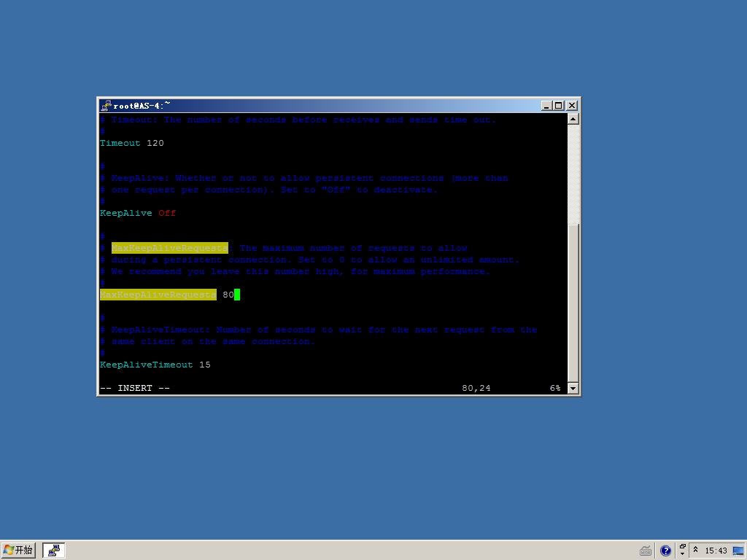The width and height of the screenshot is (747, 560).
Task: Close the root@AS-4 terminal window
Action: coord(572,106)
